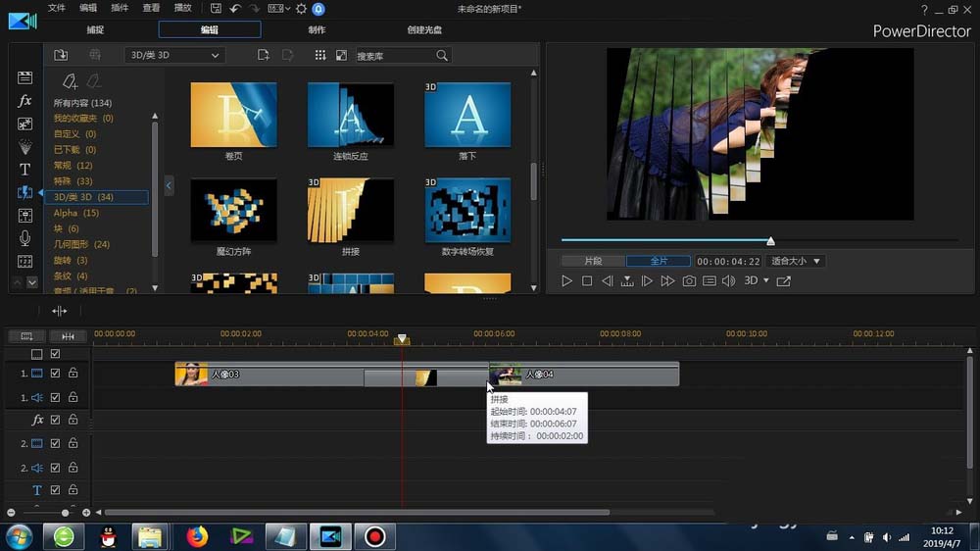Expand the 3D preview mode dropdown
Viewport: 980px width, 551px height.
point(757,281)
